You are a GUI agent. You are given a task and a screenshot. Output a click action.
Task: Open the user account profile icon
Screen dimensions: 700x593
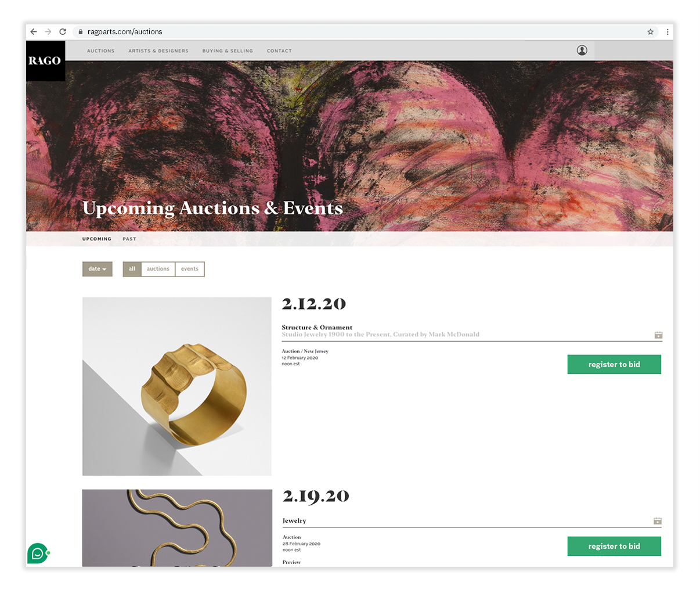click(582, 51)
